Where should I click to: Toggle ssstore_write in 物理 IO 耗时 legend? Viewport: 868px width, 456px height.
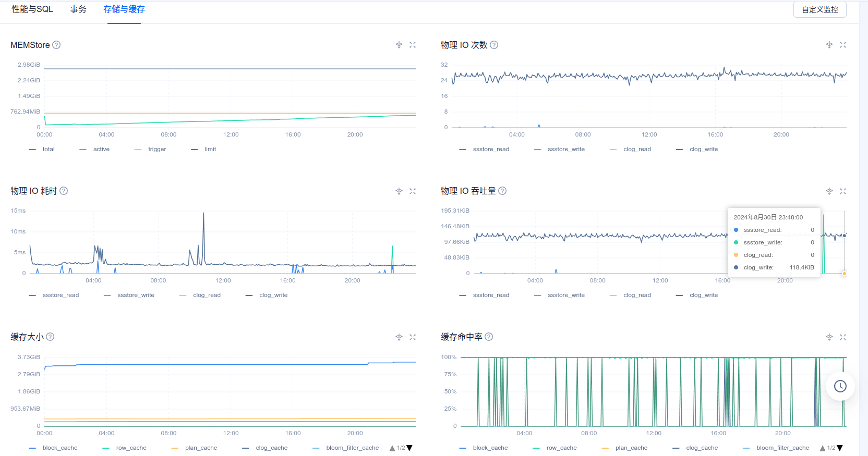[x=129, y=295]
